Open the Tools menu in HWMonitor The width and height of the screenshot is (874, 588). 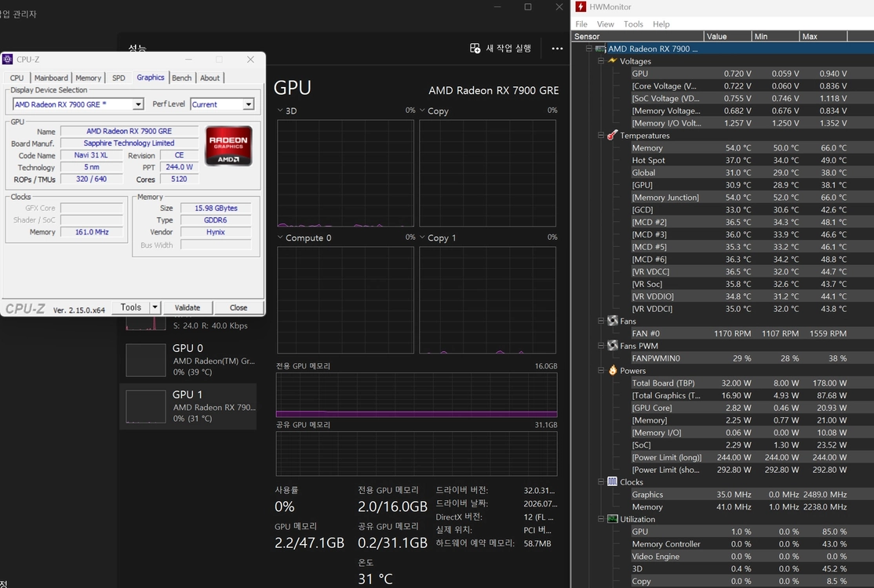[633, 24]
